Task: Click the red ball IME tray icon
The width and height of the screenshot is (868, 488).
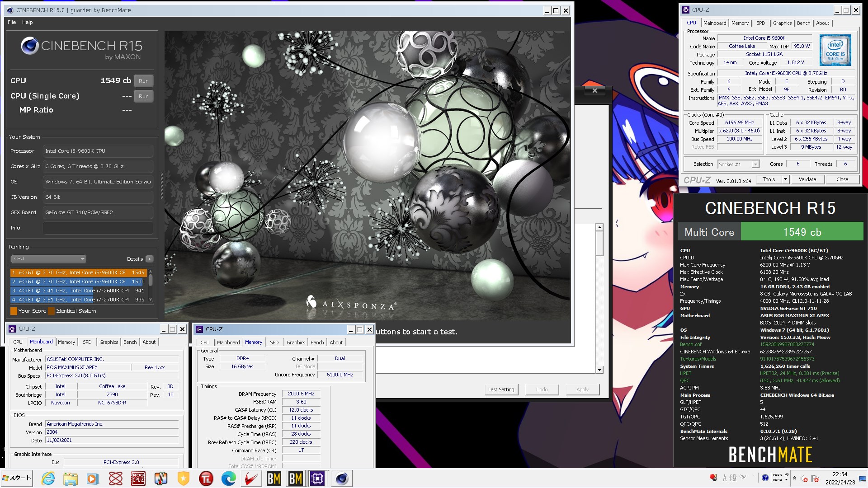Action: tap(713, 478)
